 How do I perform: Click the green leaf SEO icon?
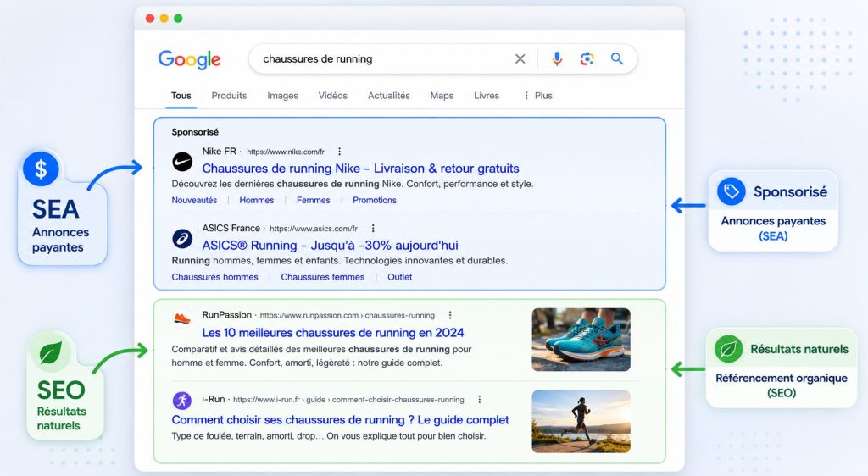point(50,352)
